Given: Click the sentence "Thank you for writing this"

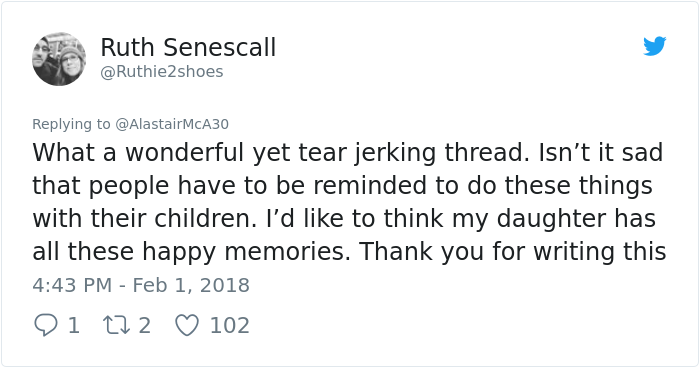Looking at the screenshot, I should pos(513,251).
